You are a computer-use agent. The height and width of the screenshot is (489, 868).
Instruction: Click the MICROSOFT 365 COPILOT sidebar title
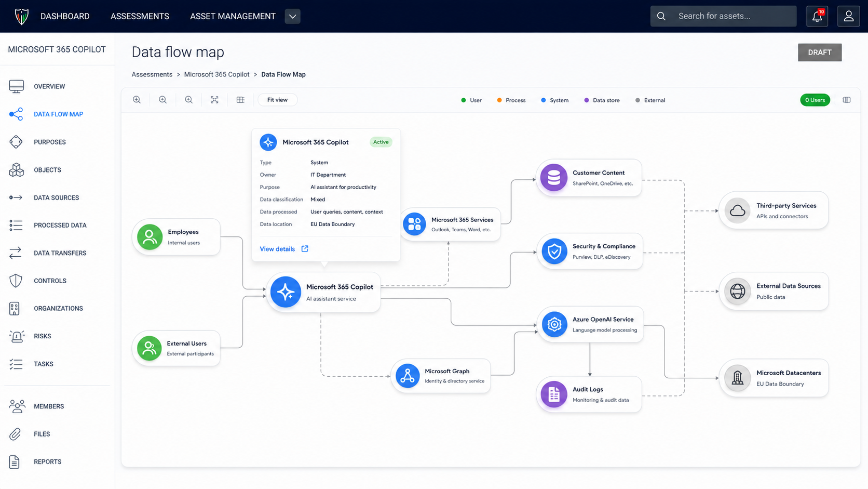pos(57,49)
